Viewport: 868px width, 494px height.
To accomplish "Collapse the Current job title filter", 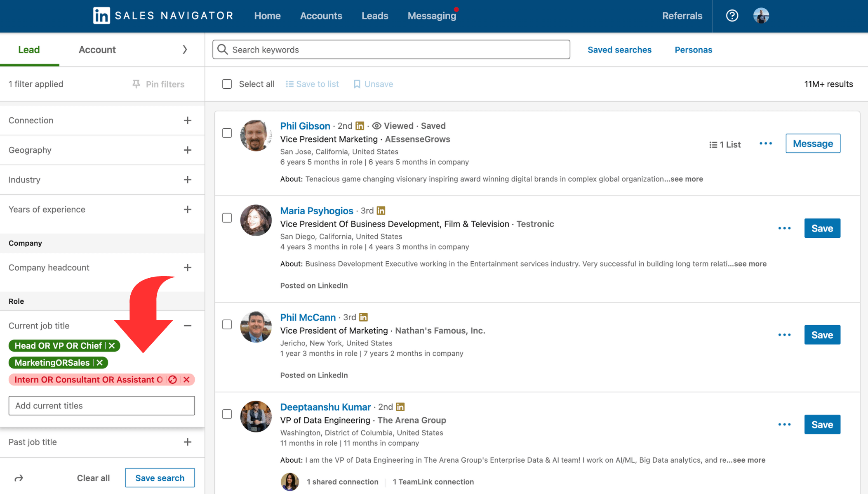I will [x=188, y=326].
